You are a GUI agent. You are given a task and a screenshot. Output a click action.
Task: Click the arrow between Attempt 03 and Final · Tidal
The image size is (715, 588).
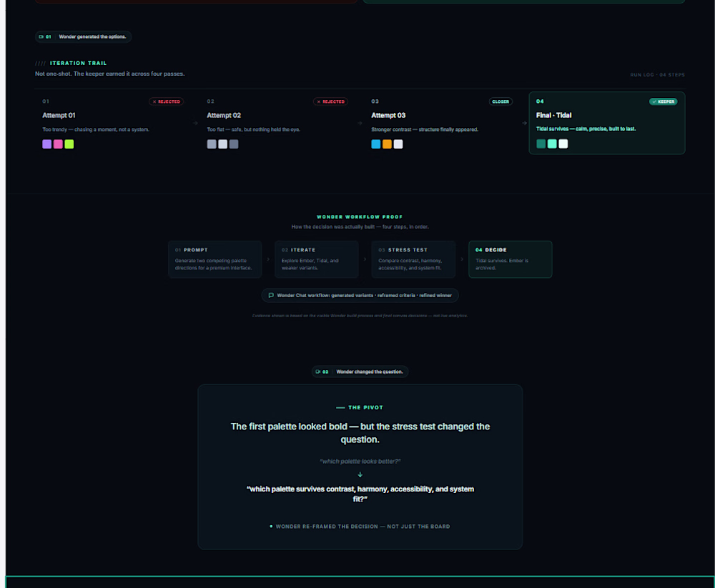pos(524,123)
